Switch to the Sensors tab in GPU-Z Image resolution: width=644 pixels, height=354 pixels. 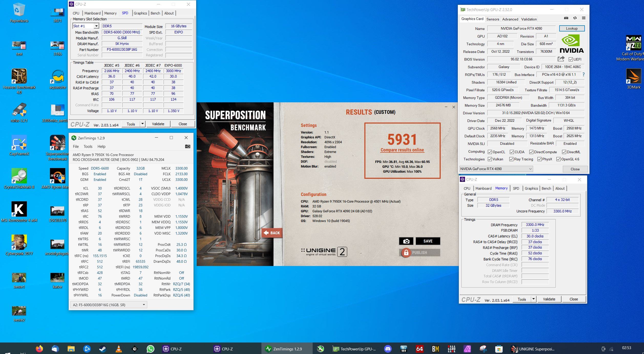pos(493,19)
